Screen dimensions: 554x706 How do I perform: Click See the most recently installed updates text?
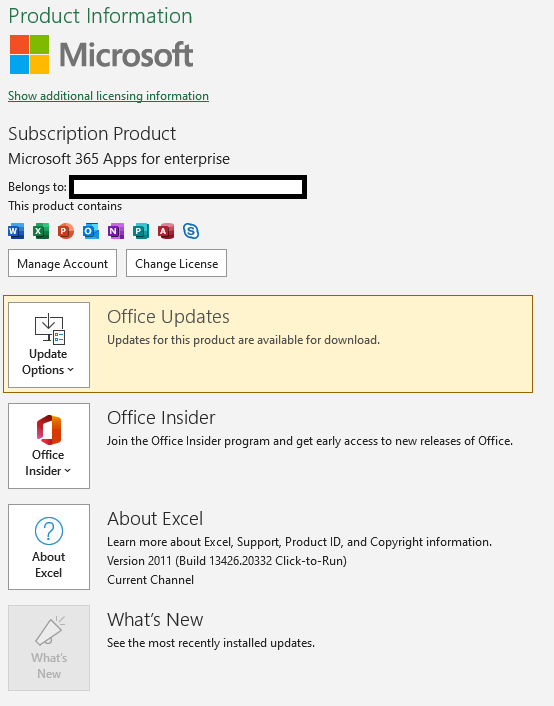211,643
